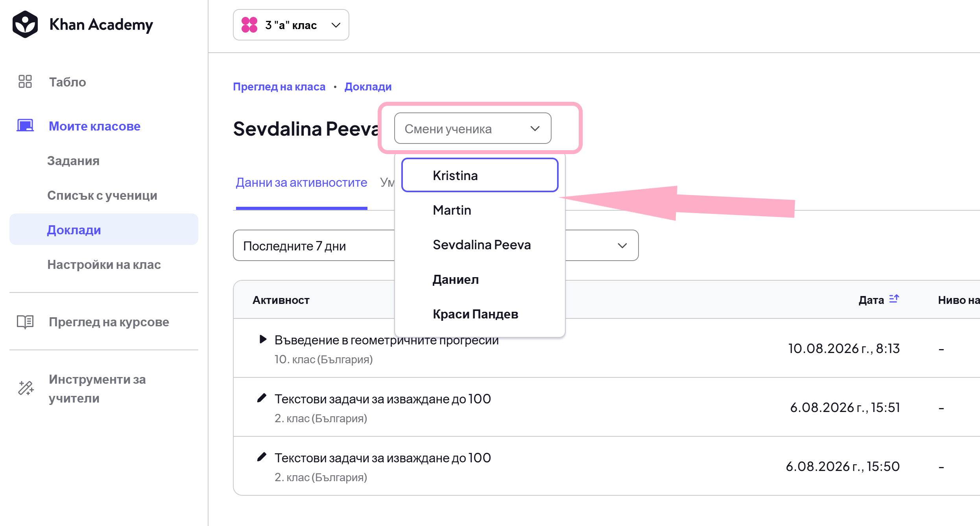Open the Инструменти за учители wand icon
The width and height of the screenshot is (980, 526).
26,388
